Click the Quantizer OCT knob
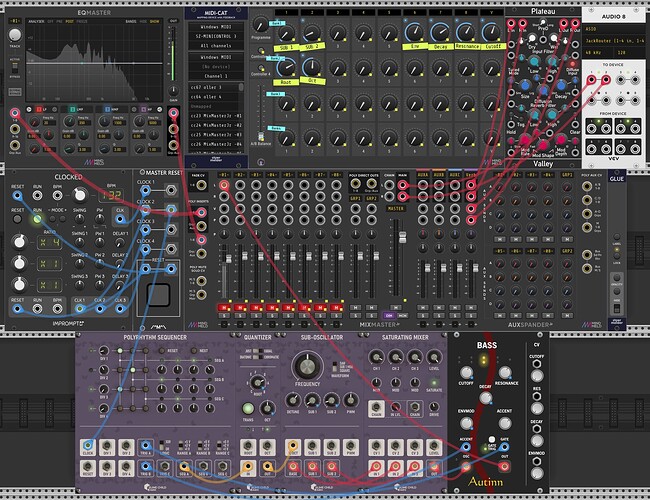Screen dimensions: 650x500 coord(267,408)
